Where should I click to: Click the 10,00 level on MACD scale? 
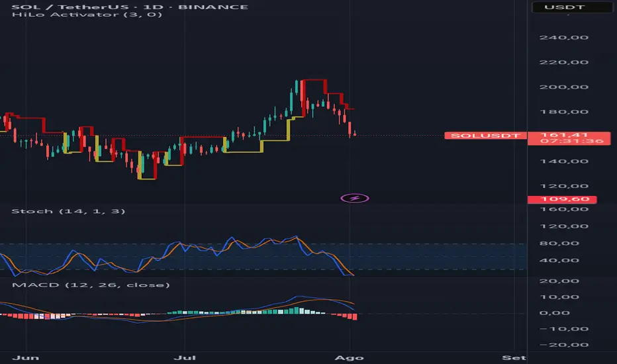click(559, 296)
